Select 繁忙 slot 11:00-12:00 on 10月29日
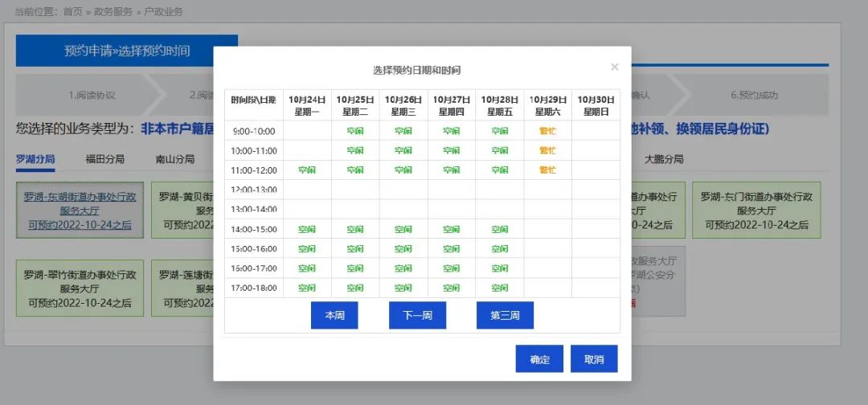This screenshot has height=405, width=868. coord(547,170)
